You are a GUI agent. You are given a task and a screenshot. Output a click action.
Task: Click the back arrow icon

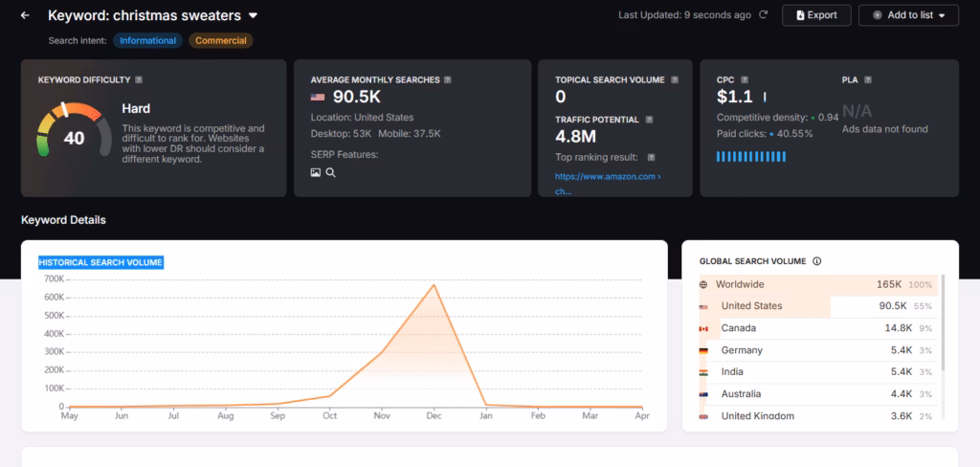(x=25, y=15)
